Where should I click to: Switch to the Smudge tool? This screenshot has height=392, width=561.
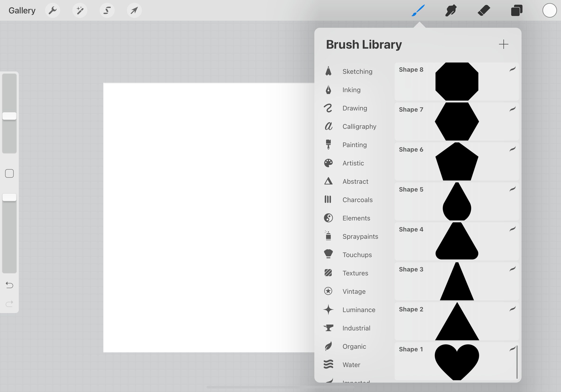click(x=451, y=10)
